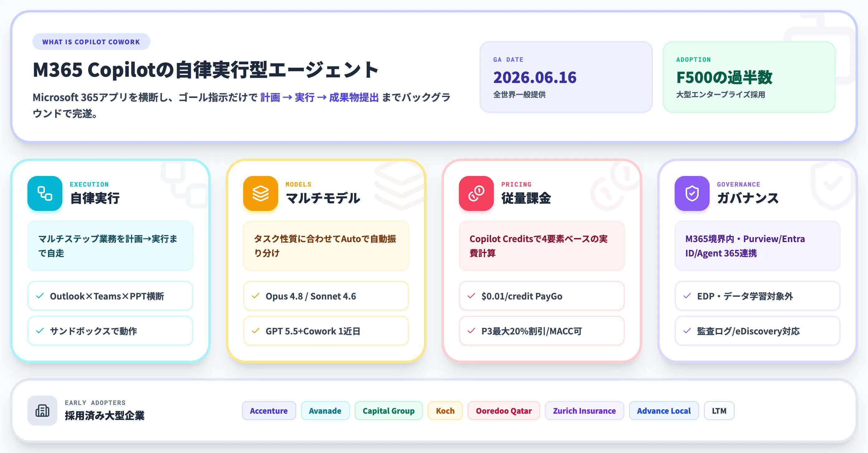Click the GPT 5.5+Cowork 1近日 text
This screenshot has width=868, height=453.
(x=313, y=331)
